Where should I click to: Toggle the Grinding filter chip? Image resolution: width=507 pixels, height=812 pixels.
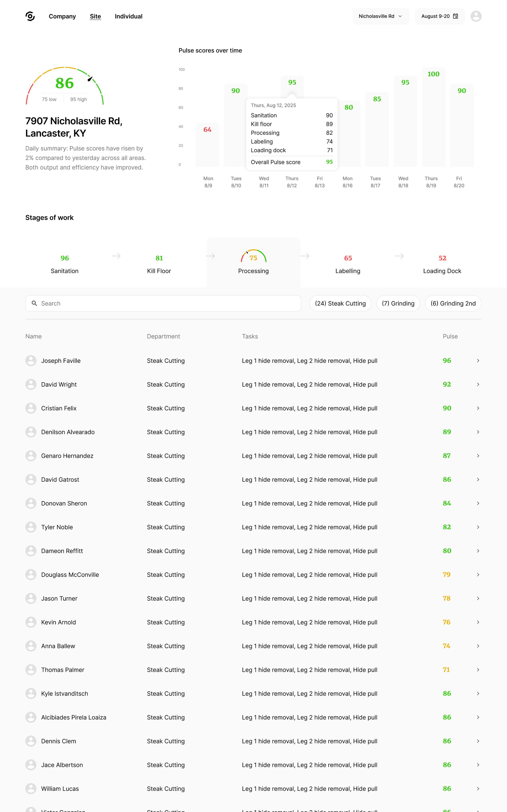pyautogui.click(x=398, y=303)
